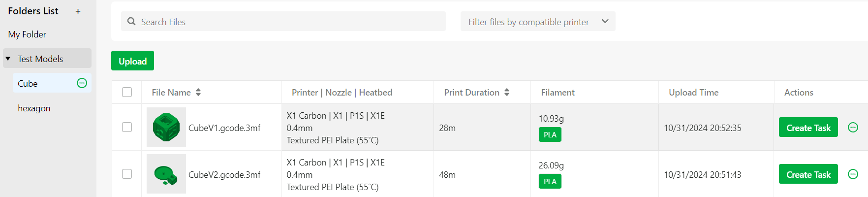Open more actions for CubeV1.gcode.3mf
This screenshot has width=868, height=197.
click(853, 128)
